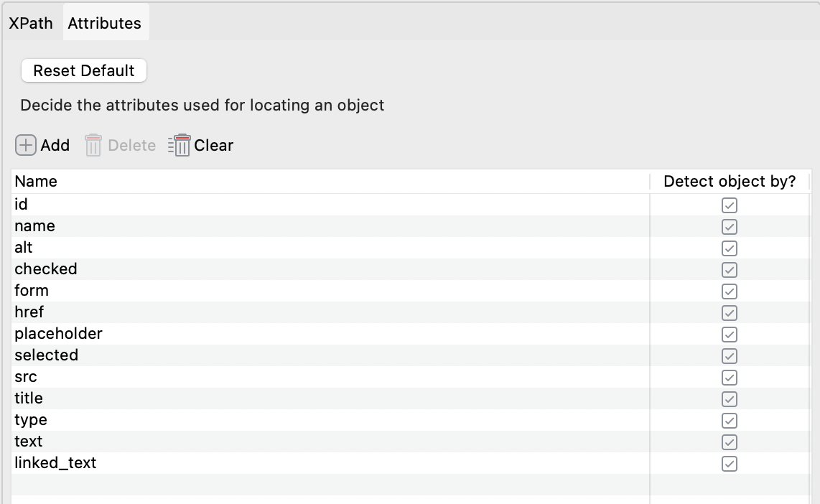The width and height of the screenshot is (820, 504).
Task: Toggle the title attribute checkbox
Action: [x=730, y=399]
